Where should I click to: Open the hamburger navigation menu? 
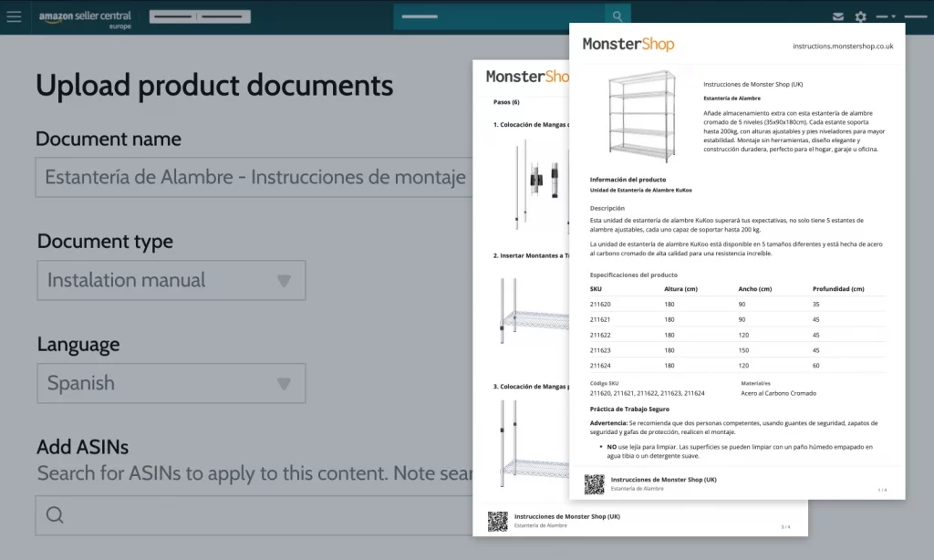14,16
